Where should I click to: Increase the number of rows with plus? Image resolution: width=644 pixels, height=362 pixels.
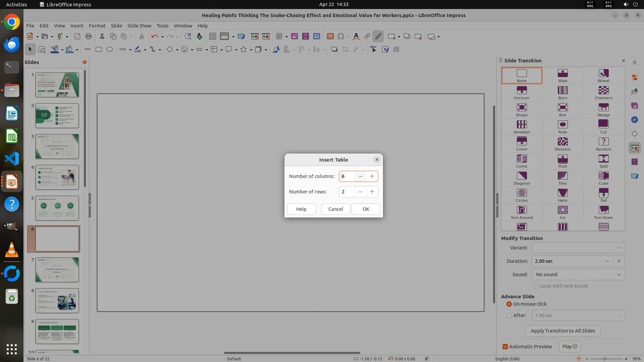[372, 192]
